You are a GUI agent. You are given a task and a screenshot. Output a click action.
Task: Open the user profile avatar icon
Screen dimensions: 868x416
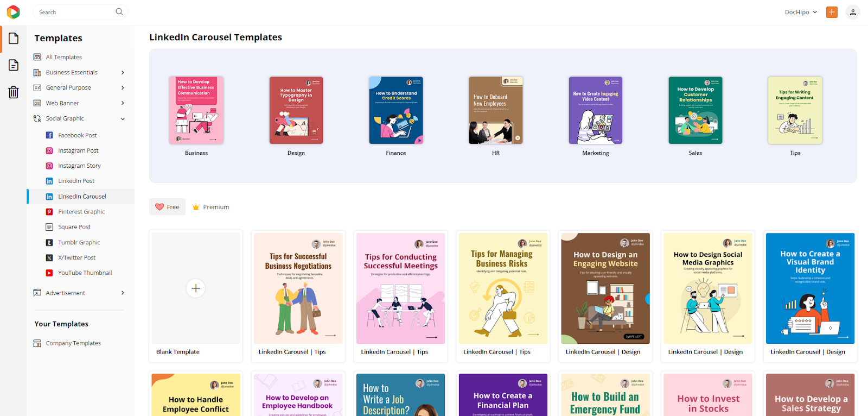pos(853,12)
